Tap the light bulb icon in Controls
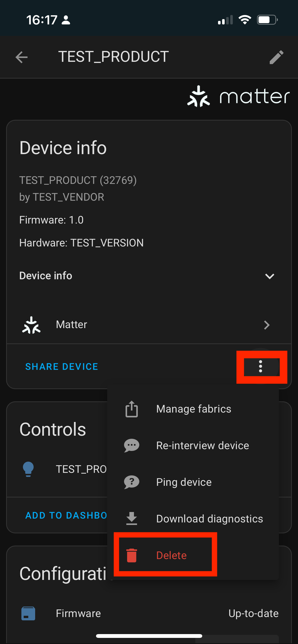Screen dimensions: 298x644 coord(28,469)
